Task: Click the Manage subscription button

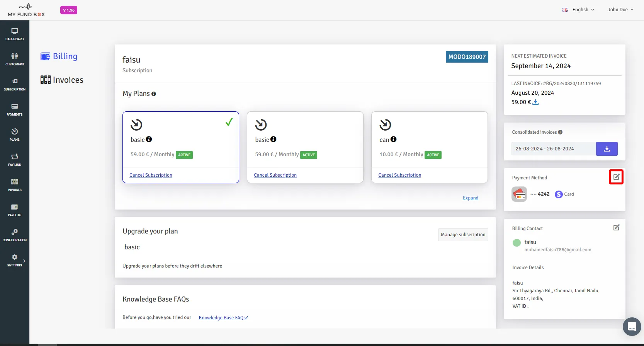Action: 463,235
